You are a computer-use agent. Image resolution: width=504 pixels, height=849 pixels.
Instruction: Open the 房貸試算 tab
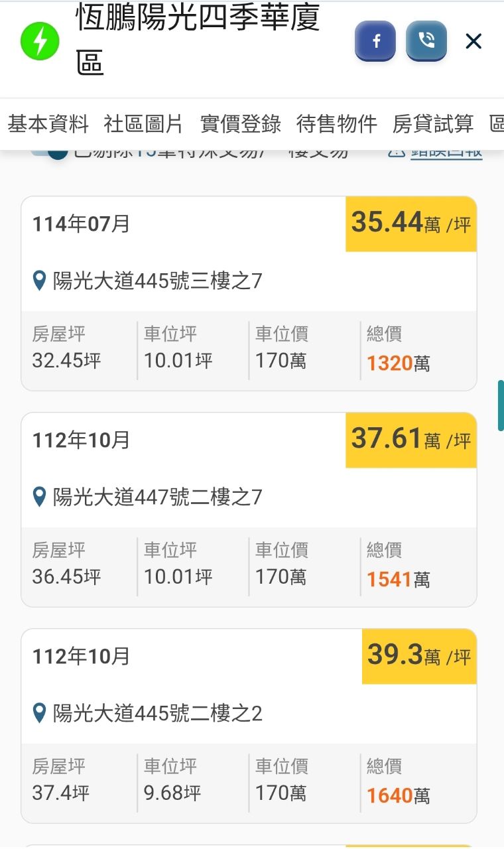point(433,123)
